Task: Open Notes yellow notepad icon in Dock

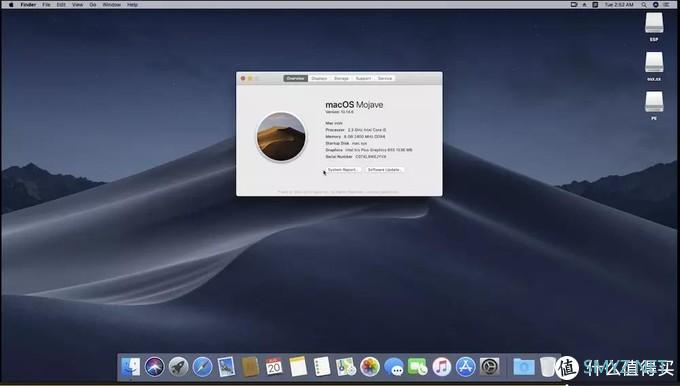Action: click(298, 367)
